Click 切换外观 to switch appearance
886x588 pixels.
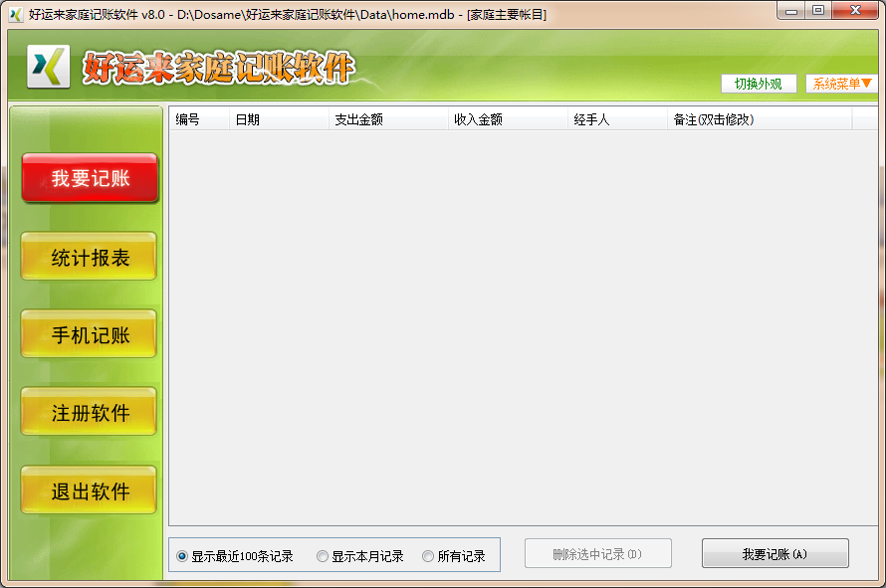tap(760, 84)
